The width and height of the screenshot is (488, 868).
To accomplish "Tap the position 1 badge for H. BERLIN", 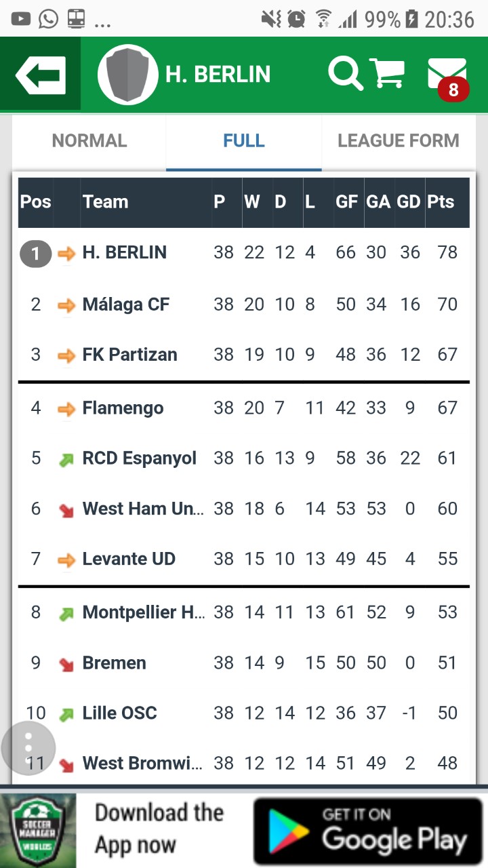I will pyautogui.click(x=36, y=254).
